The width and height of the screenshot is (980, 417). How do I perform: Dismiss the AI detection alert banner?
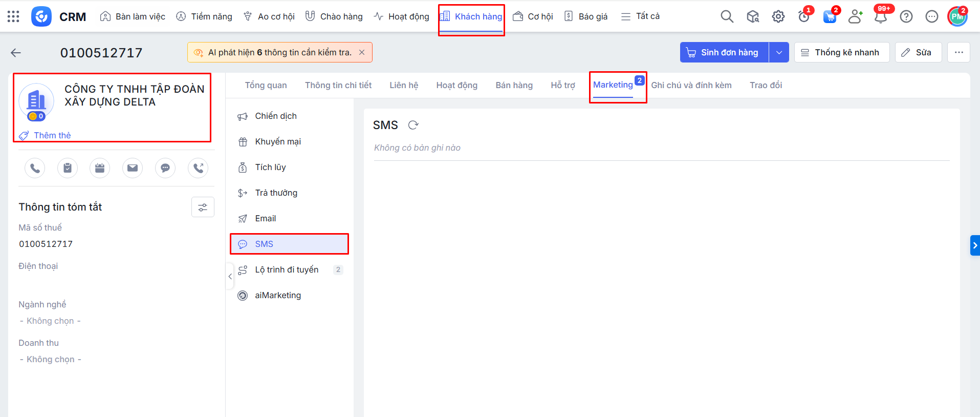click(362, 52)
